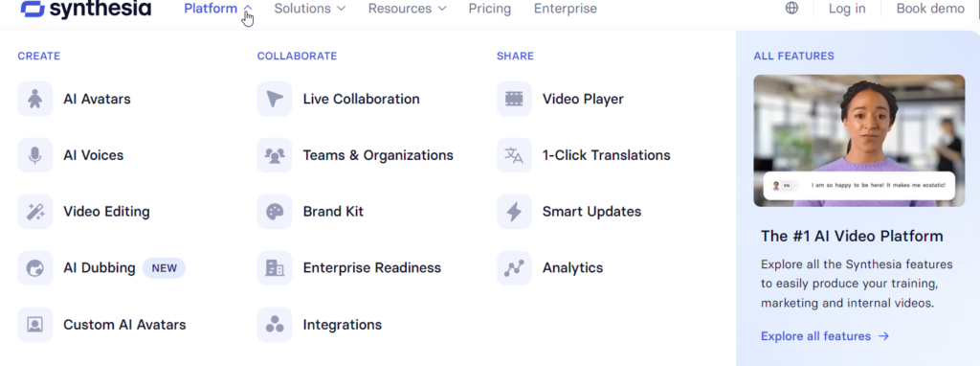
Task: Click the Book demo button
Action: pos(930,9)
